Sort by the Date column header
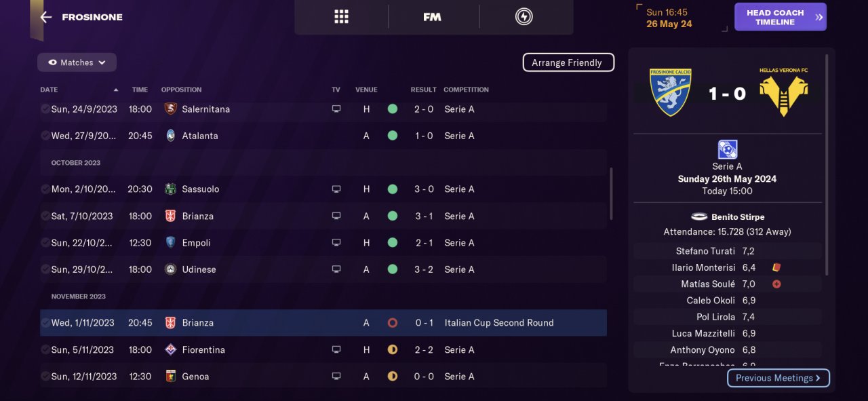The height and width of the screenshot is (401, 868). 50,90
